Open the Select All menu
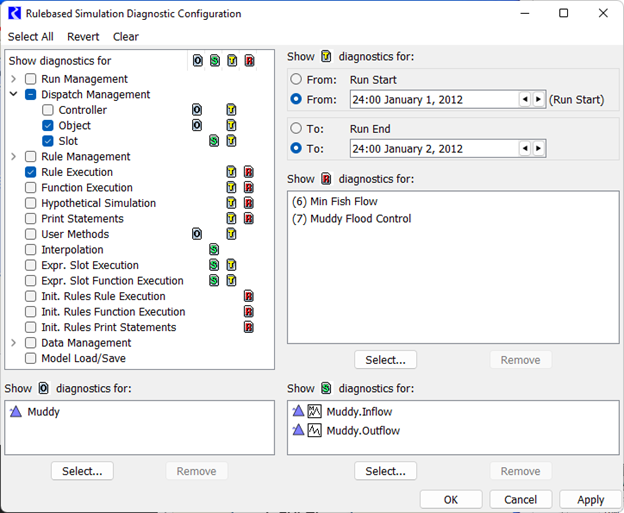The height and width of the screenshot is (513, 624). tap(31, 37)
